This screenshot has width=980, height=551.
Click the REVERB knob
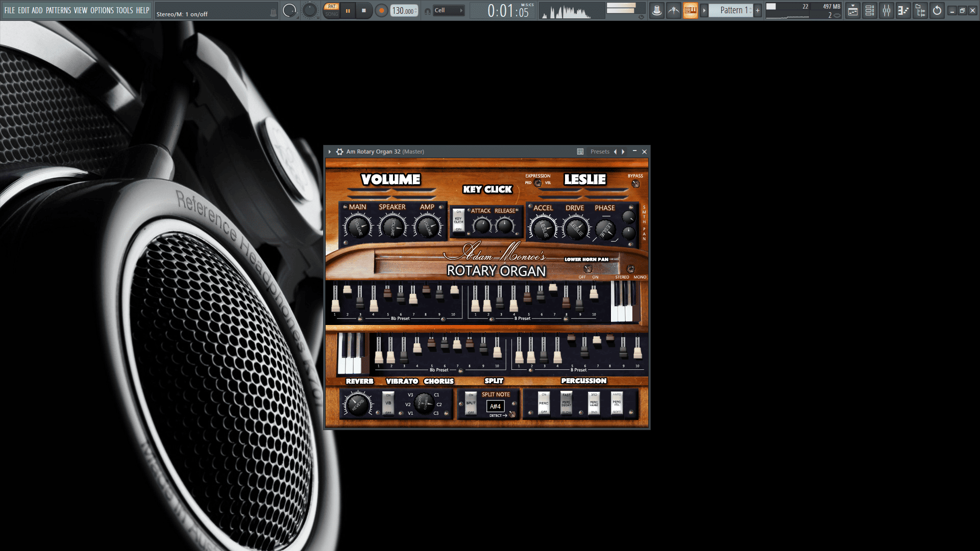(x=358, y=404)
